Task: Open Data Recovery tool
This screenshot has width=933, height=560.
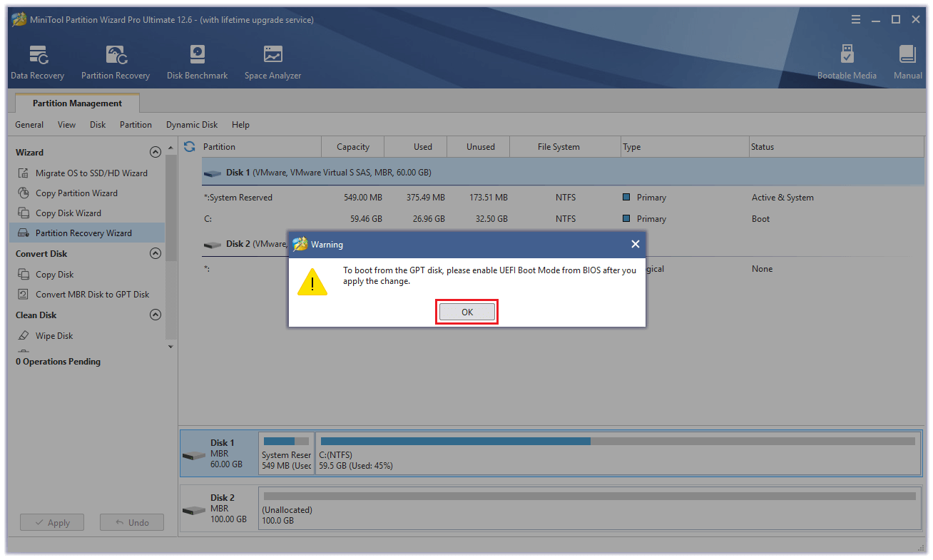Action: click(x=37, y=63)
